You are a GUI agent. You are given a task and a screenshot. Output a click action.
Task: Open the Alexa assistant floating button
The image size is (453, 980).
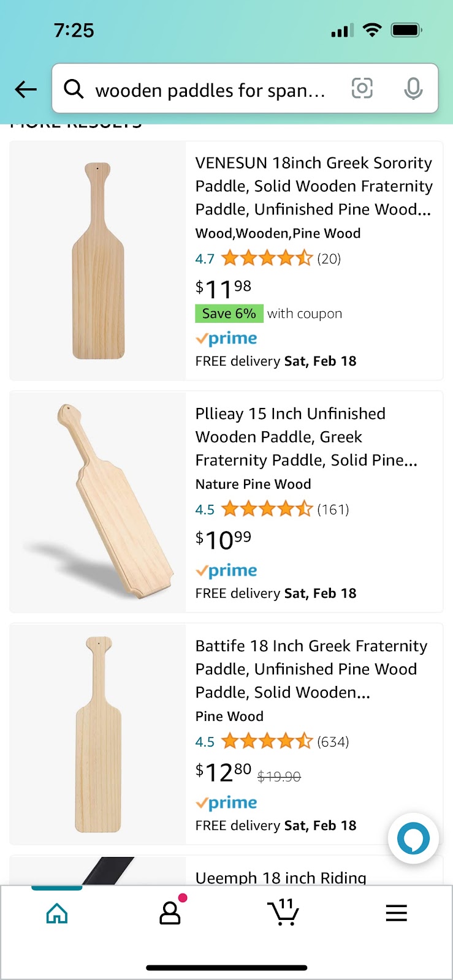point(413,838)
